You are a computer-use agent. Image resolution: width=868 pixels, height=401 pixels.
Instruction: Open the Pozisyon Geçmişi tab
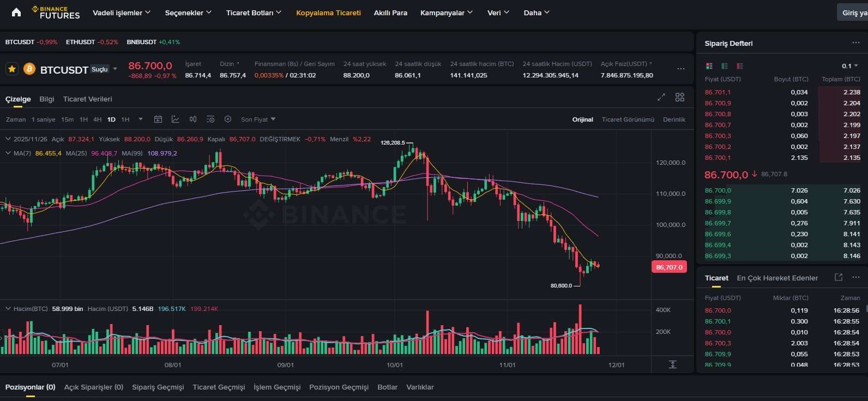pyautogui.click(x=339, y=387)
